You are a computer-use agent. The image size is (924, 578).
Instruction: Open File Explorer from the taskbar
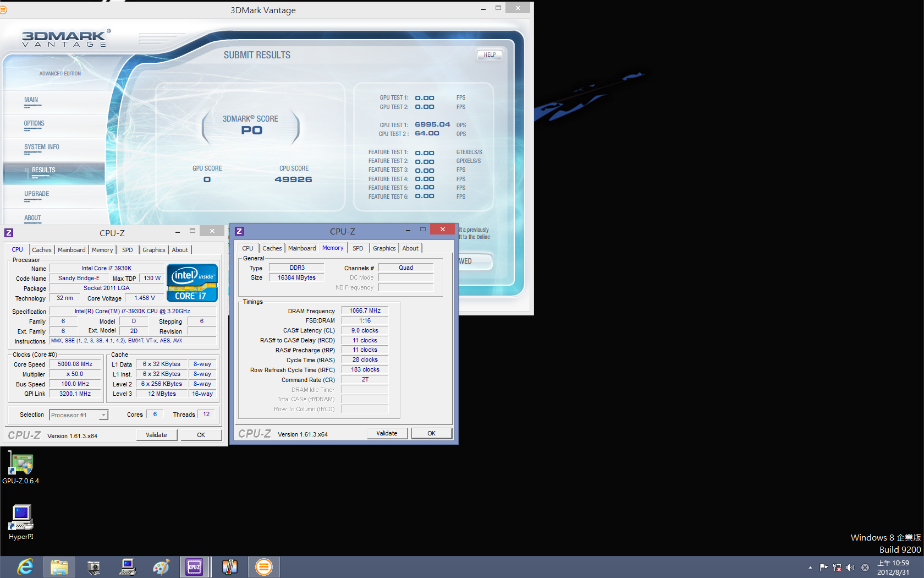[x=59, y=566]
